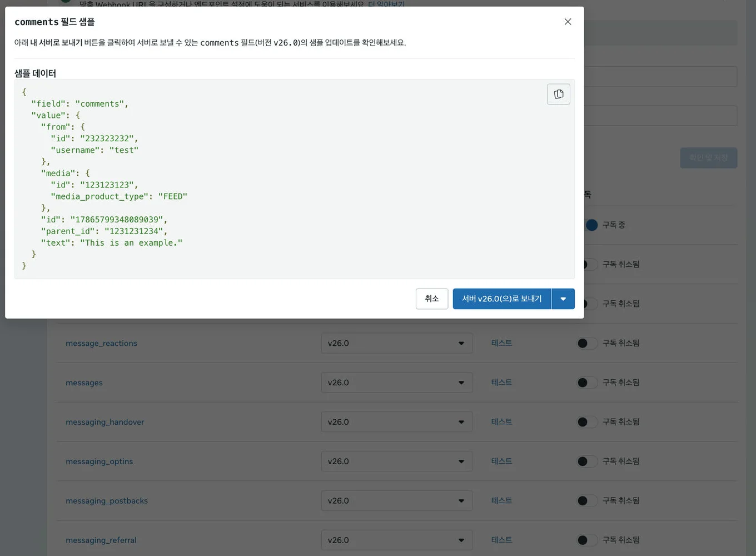
Task: Select the messaging_handover field name
Action: coord(105,422)
